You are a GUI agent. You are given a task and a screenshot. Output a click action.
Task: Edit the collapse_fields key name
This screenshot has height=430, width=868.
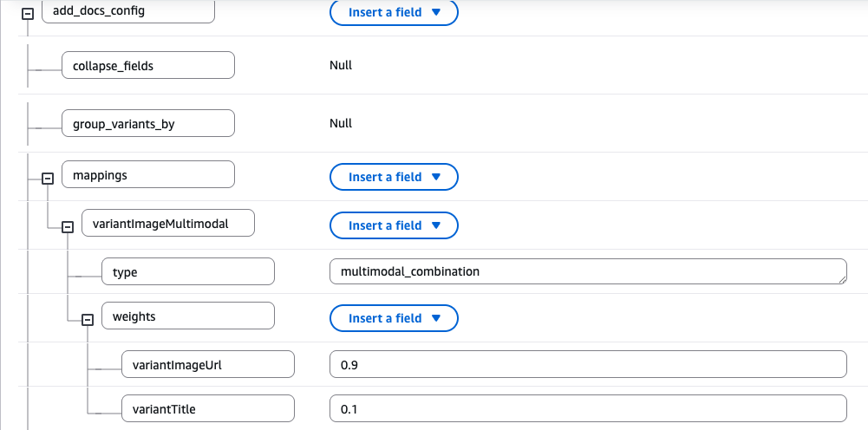(x=148, y=65)
